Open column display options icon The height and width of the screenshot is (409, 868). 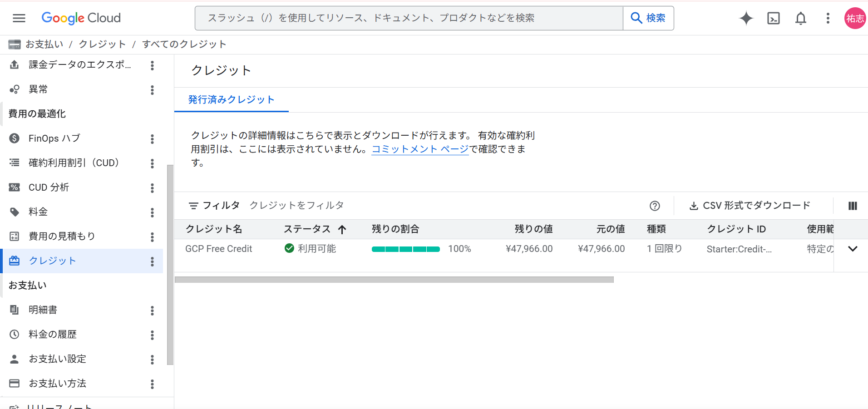coord(852,206)
